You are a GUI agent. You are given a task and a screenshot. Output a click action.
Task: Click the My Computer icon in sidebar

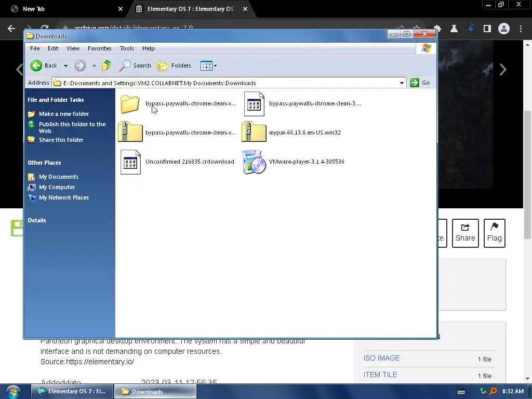(32, 187)
